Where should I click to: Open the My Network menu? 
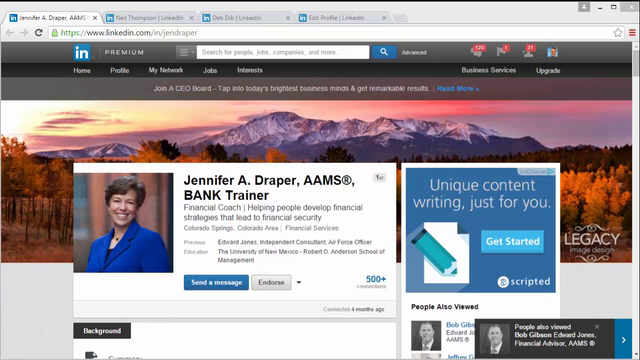click(x=166, y=70)
